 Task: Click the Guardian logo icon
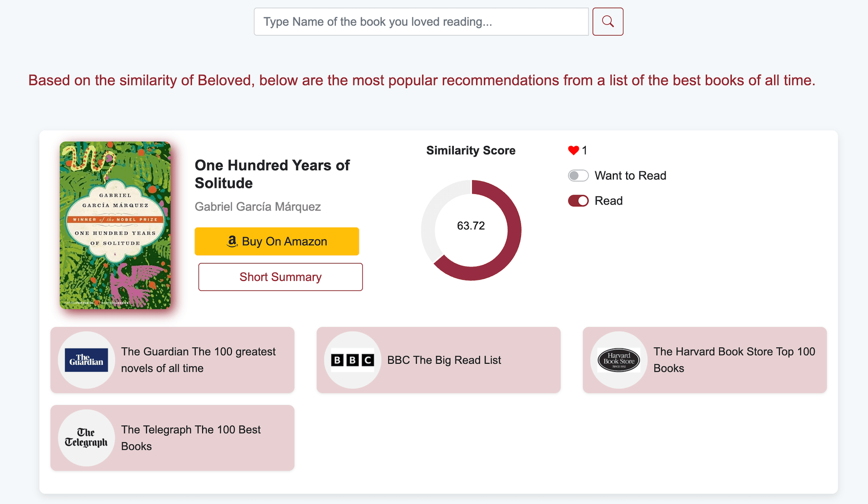86,360
